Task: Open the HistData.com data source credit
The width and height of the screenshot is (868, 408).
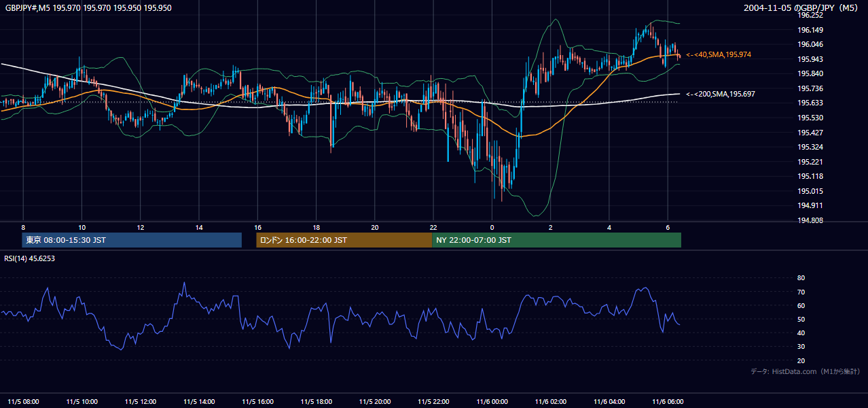Action: point(805,371)
